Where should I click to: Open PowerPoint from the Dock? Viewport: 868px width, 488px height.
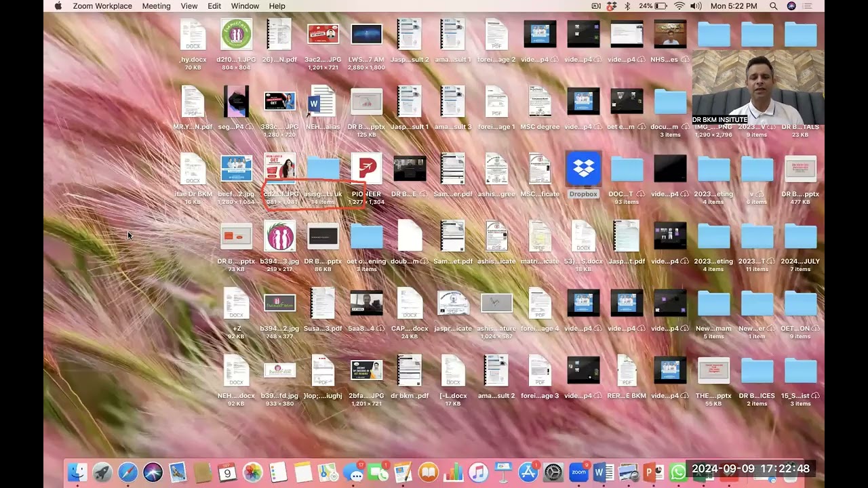[x=652, y=472]
